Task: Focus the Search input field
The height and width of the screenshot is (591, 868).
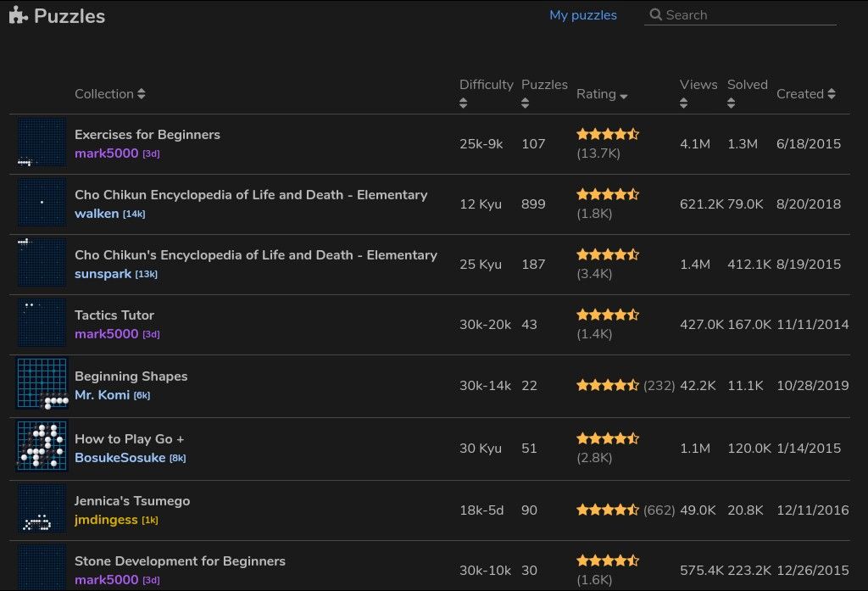Action: 746,15
